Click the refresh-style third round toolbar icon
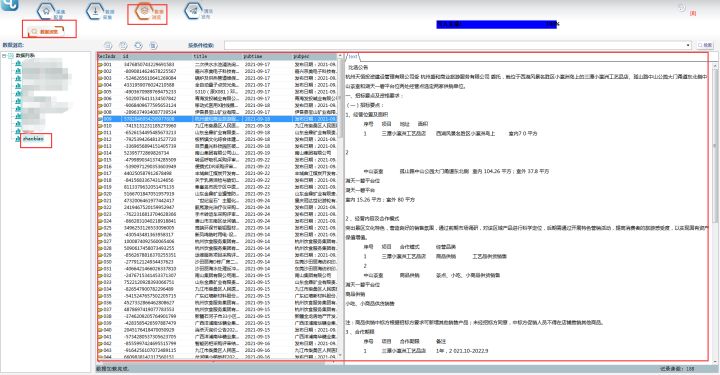Viewport: 720px width, 375px height. point(138,45)
